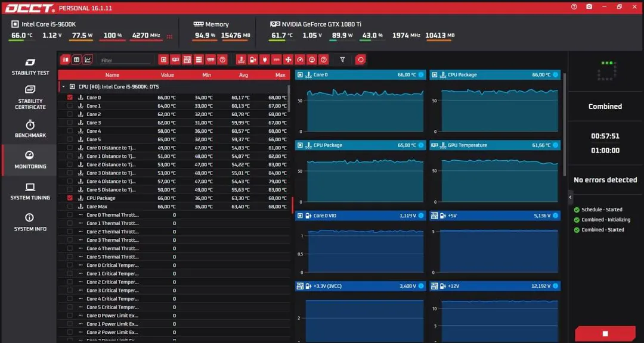Sort by the Name column header

[x=112, y=75]
